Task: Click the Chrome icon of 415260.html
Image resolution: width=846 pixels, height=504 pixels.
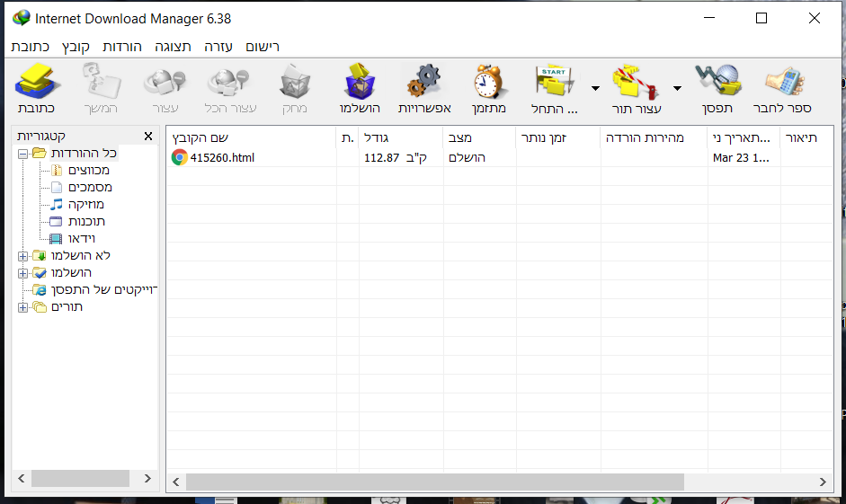Action: pyautogui.click(x=179, y=158)
